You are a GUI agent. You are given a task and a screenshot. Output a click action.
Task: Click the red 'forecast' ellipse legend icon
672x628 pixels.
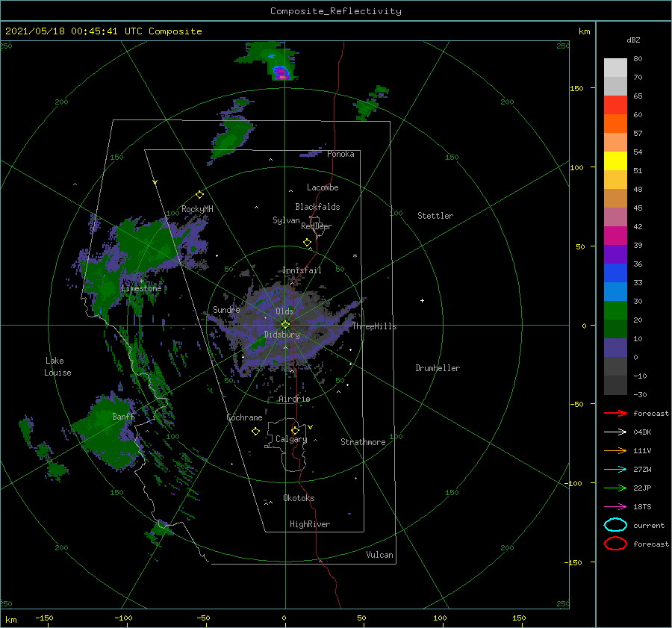click(615, 544)
